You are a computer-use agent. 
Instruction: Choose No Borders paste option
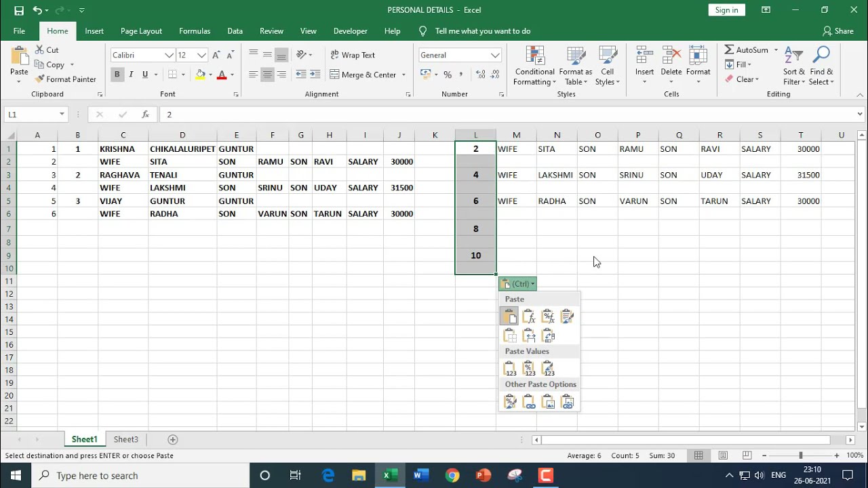click(x=509, y=335)
